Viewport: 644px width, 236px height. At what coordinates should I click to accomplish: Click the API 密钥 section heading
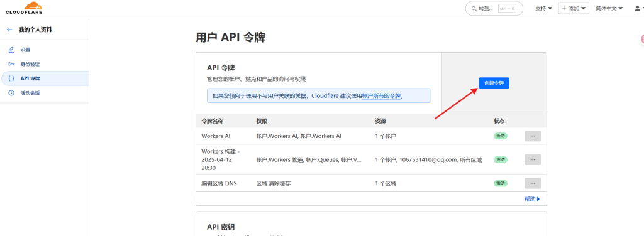(221, 227)
